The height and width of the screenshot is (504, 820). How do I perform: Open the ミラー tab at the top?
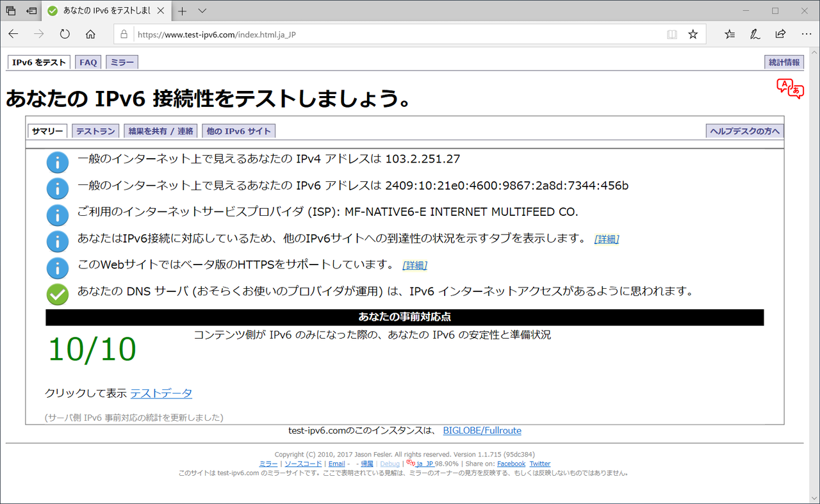[122, 62]
